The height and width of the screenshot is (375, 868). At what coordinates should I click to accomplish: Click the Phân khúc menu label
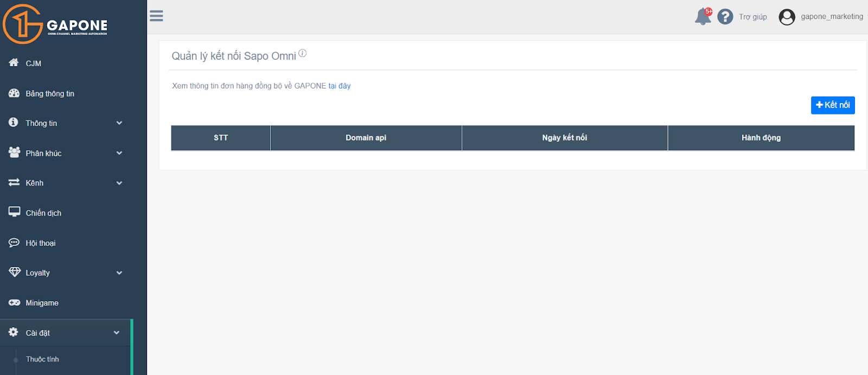click(x=43, y=154)
